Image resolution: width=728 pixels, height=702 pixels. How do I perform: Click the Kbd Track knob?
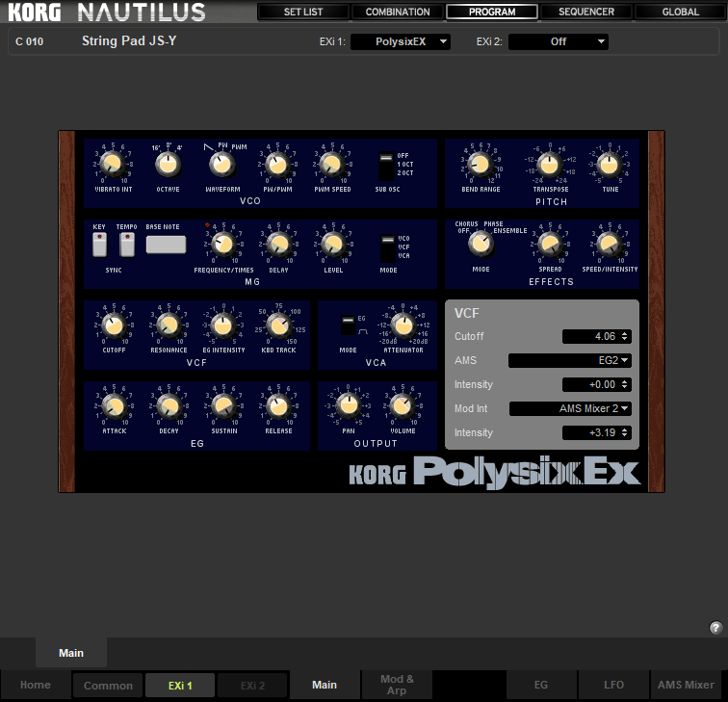278,325
